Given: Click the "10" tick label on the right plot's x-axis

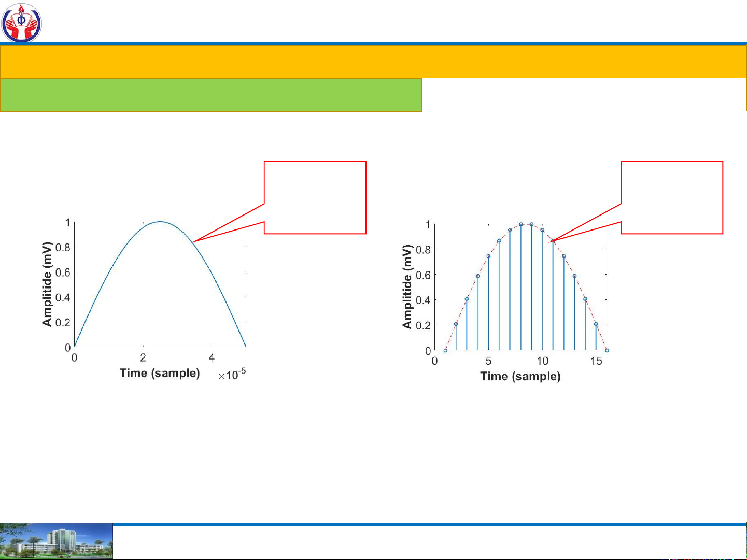Looking at the screenshot, I should coord(542,361).
